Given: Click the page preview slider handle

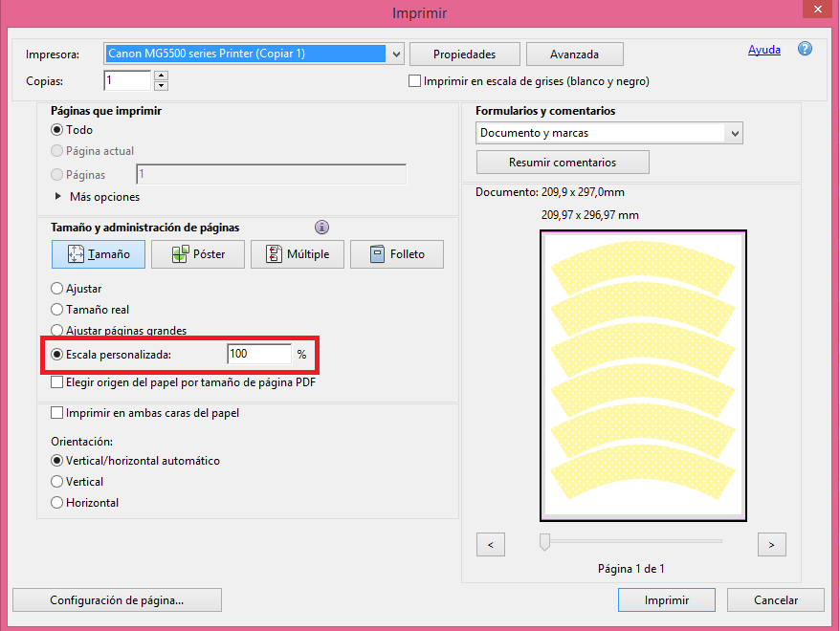Looking at the screenshot, I should click(544, 542).
